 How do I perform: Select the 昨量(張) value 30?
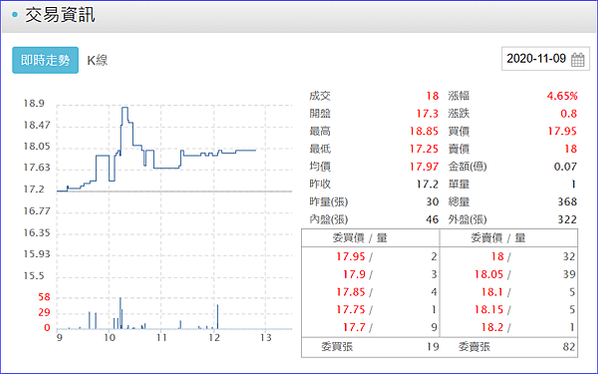(x=432, y=202)
